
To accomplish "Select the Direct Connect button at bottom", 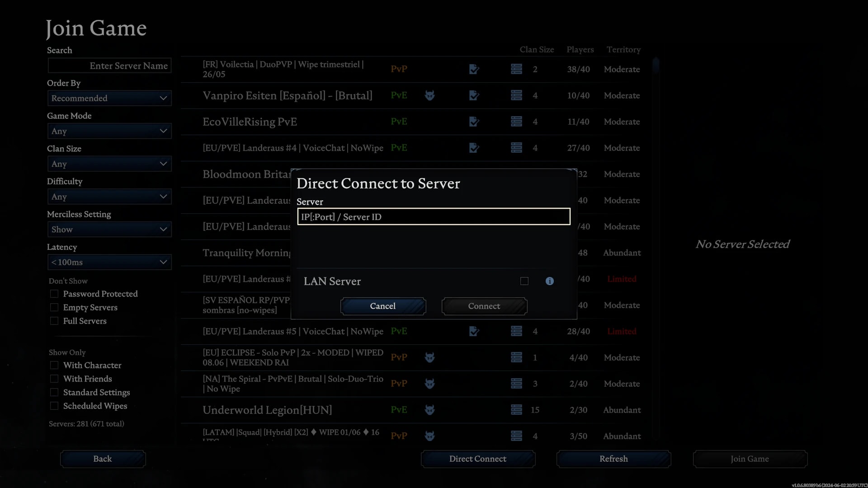I will (x=477, y=458).
